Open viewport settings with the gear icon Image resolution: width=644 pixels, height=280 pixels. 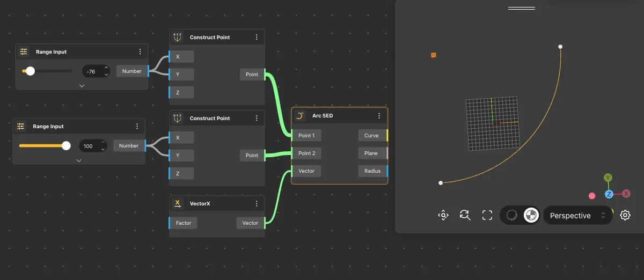[625, 216]
